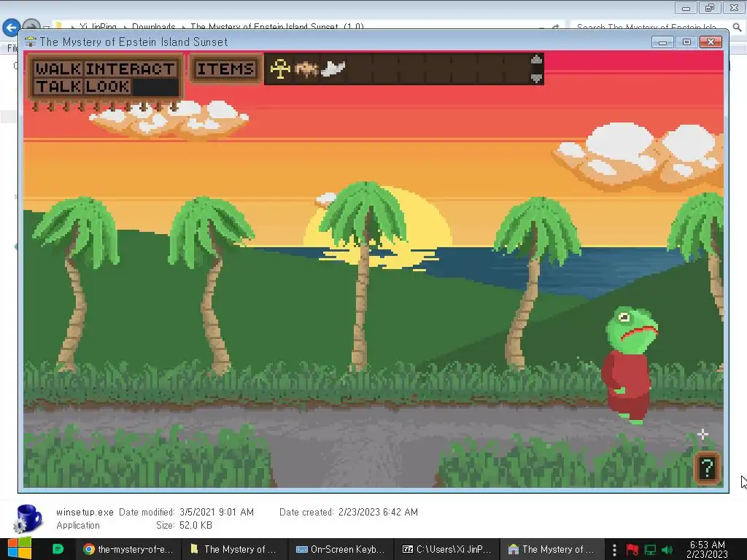
Task: Click the Explorer search magnifier icon
Action: [x=737, y=27]
